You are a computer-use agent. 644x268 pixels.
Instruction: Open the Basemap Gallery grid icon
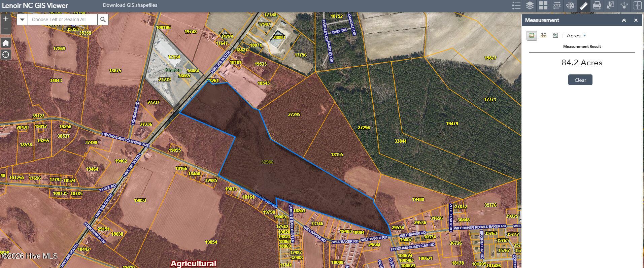tap(543, 6)
